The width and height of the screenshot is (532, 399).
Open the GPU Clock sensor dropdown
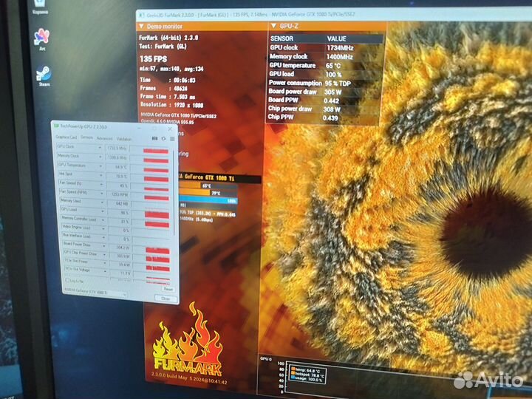click(100, 148)
